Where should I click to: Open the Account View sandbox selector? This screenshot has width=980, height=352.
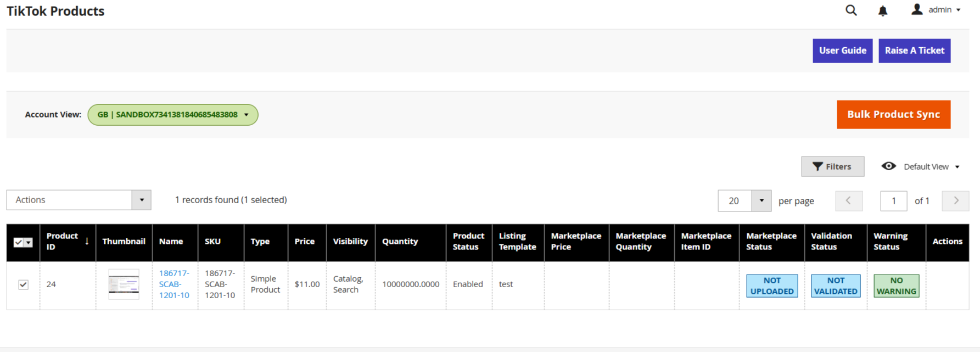pyautogui.click(x=173, y=115)
